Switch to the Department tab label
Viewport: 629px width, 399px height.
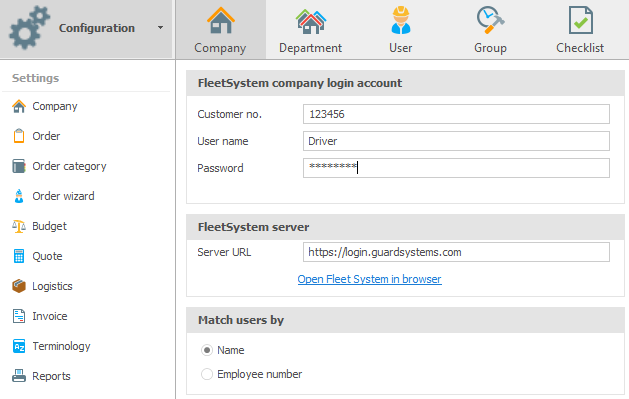tap(310, 48)
